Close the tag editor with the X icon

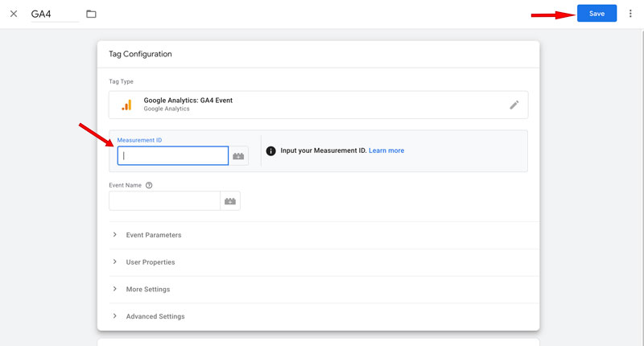pyautogui.click(x=14, y=14)
